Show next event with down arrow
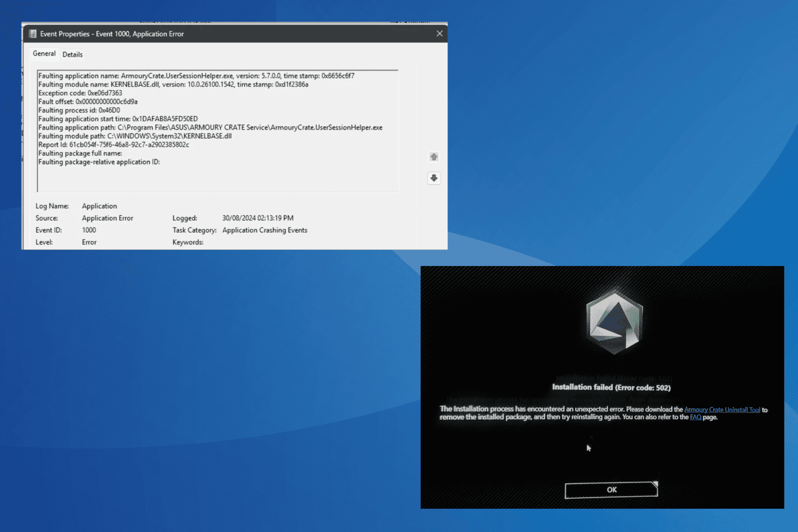798x532 pixels. [434, 178]
